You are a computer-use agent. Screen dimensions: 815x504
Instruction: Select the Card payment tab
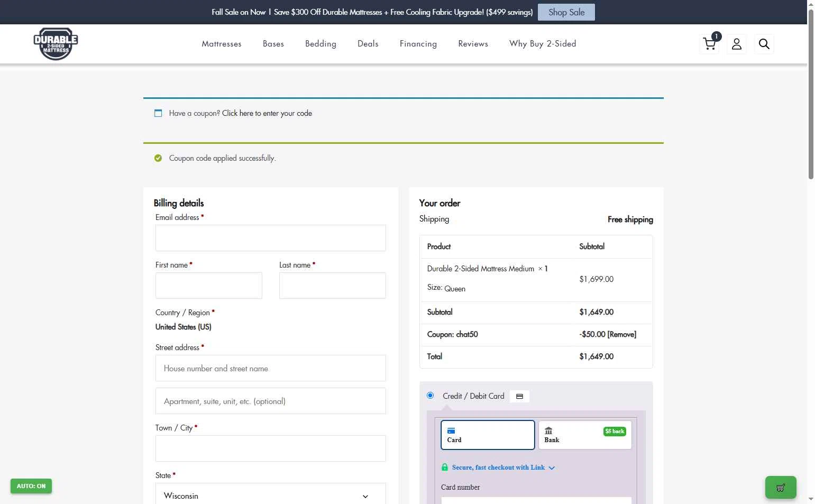click(488, 435)
